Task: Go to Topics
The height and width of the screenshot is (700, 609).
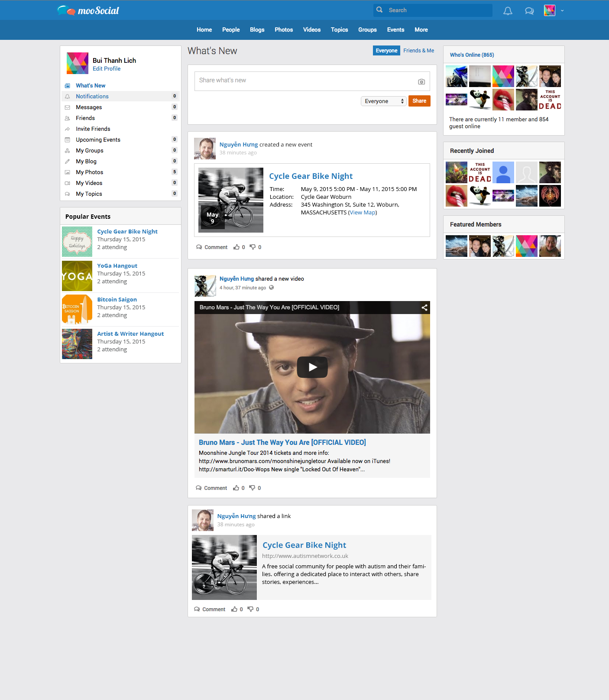Action: [x=339, y=30]
